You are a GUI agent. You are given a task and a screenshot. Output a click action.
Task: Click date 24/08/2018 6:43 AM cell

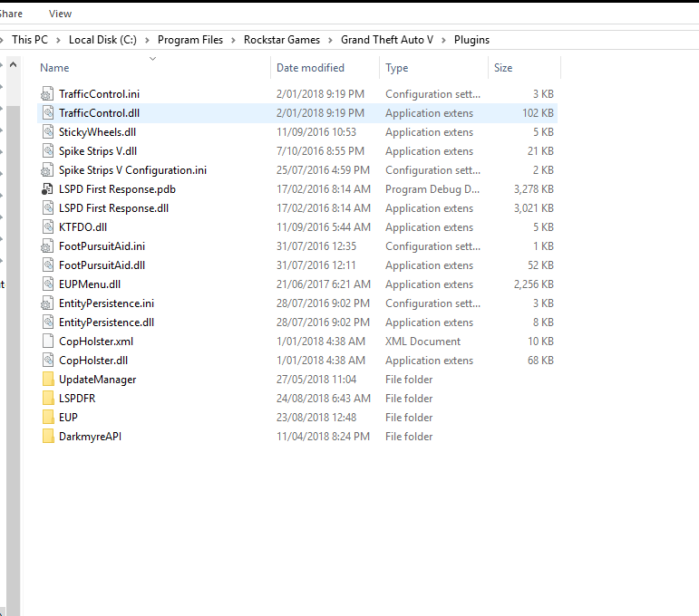pyautogui.click(x=323, y=399)
